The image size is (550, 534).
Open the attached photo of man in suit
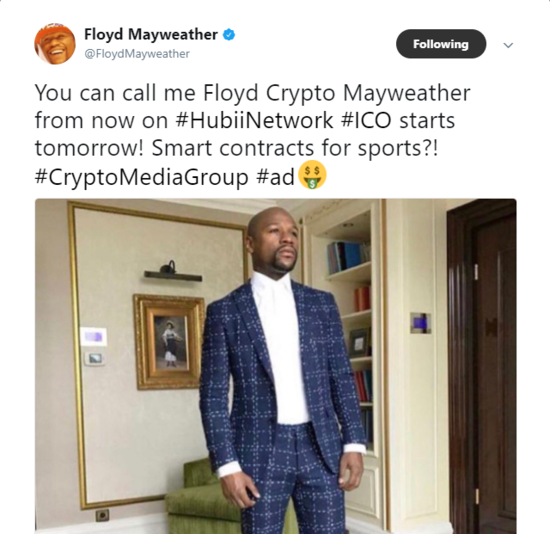[276, 366]
